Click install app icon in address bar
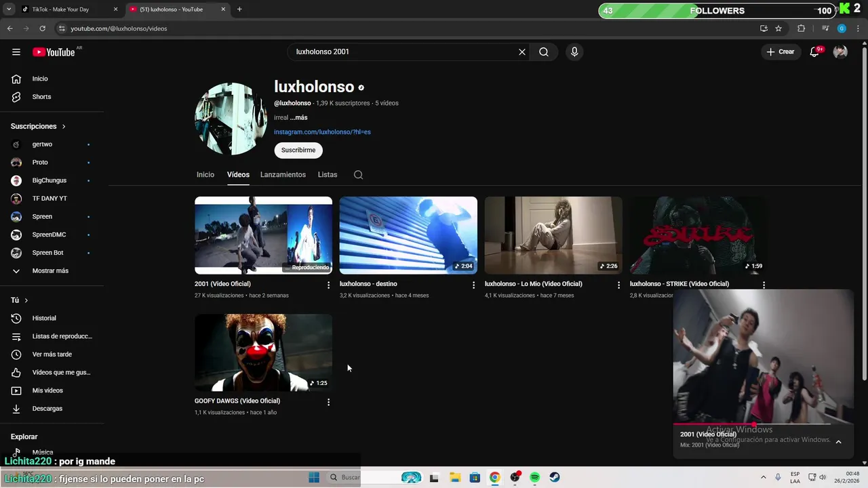 (x=764, y=28)
